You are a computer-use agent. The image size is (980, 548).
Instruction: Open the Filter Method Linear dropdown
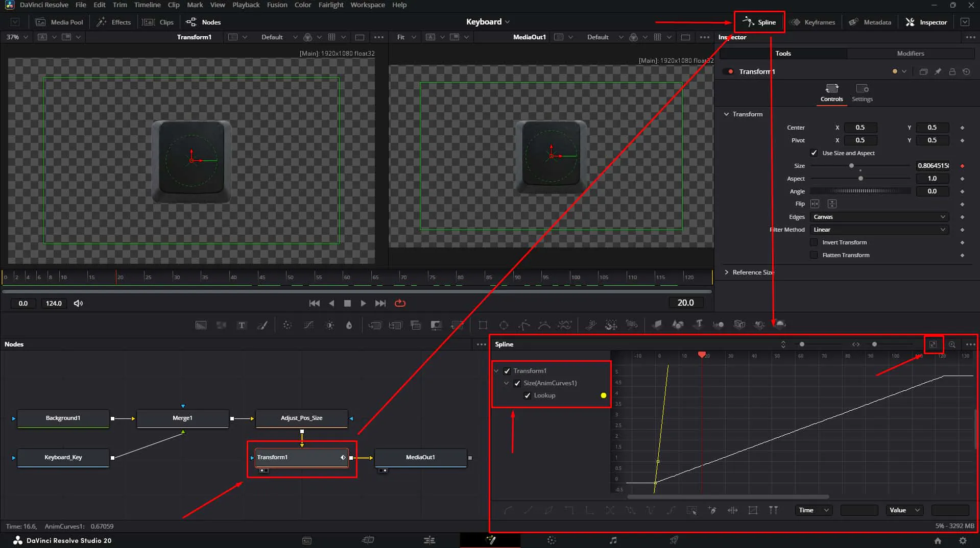pos(879,230)
